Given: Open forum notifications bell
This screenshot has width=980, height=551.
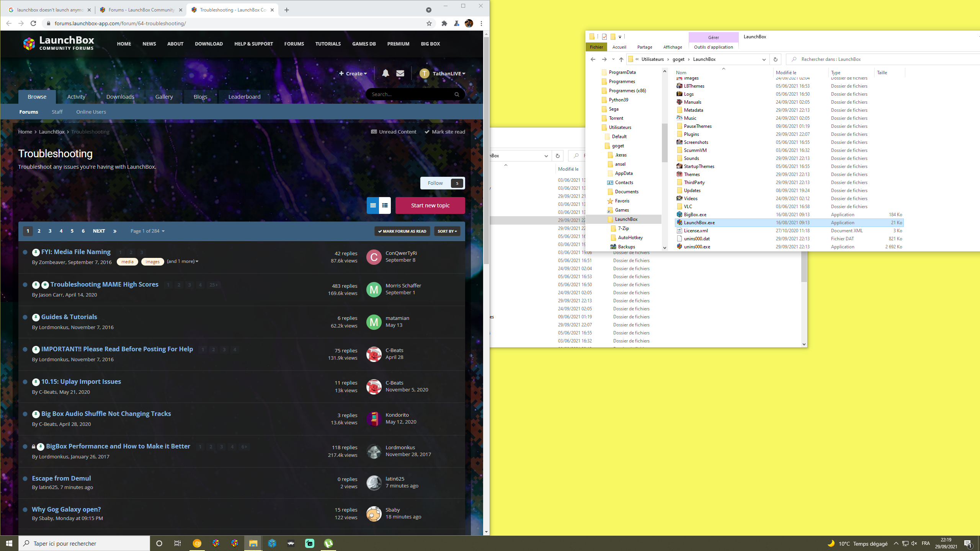Looking at the screenshot, I should coord(385,73).
